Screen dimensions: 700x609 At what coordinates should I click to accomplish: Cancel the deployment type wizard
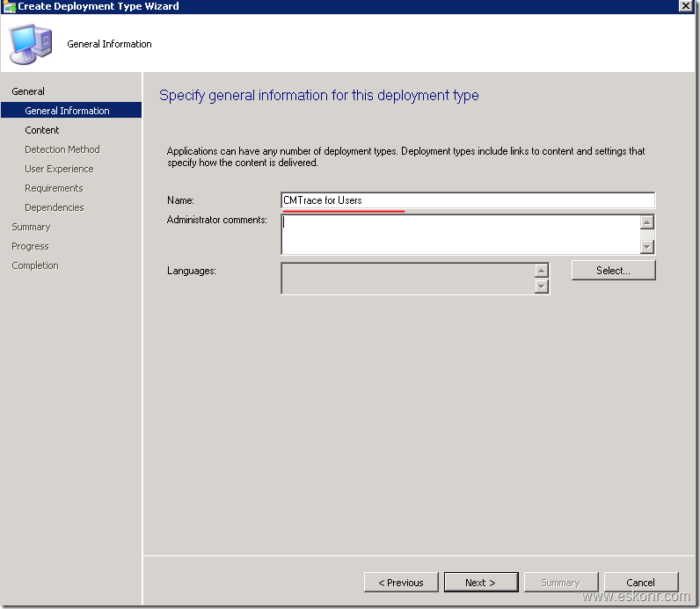point(640,583)
